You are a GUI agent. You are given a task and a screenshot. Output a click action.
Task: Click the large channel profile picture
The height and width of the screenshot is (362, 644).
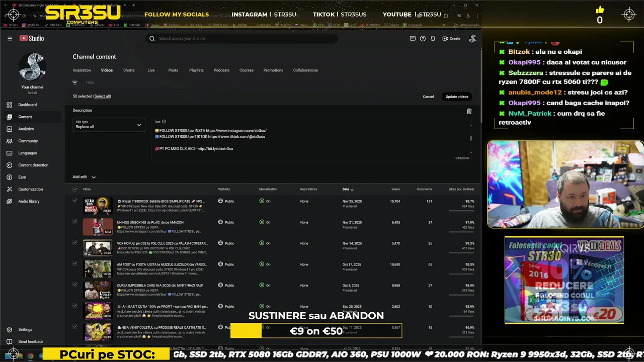pyautogui.click(x=32, y=67)
